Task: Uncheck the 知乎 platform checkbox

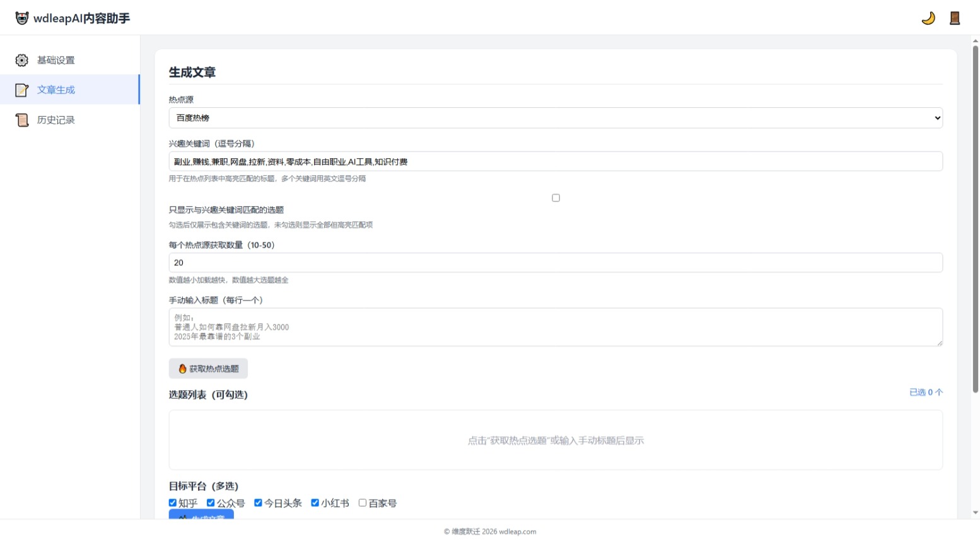Action: click(x=173, y=503)
